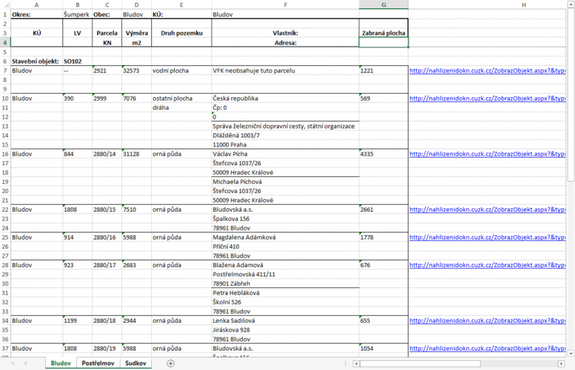Select LV cell '390'
The height and width of the screenshot is (370, 575).
pos(77,98)
